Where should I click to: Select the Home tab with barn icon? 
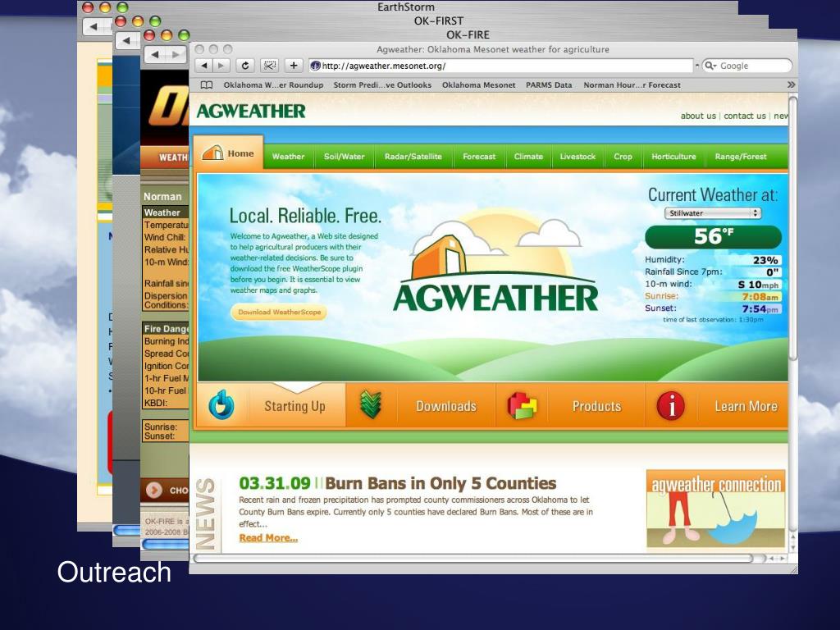coord(228,153)
